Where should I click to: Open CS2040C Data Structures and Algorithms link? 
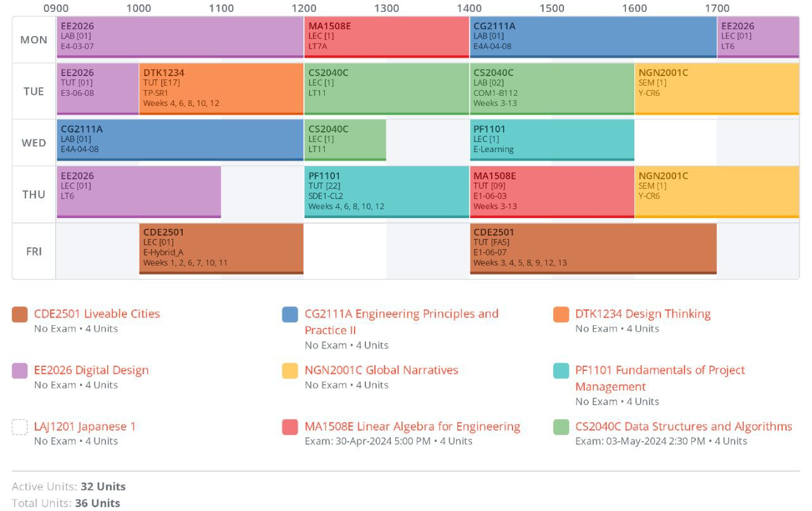click(683, 427)
